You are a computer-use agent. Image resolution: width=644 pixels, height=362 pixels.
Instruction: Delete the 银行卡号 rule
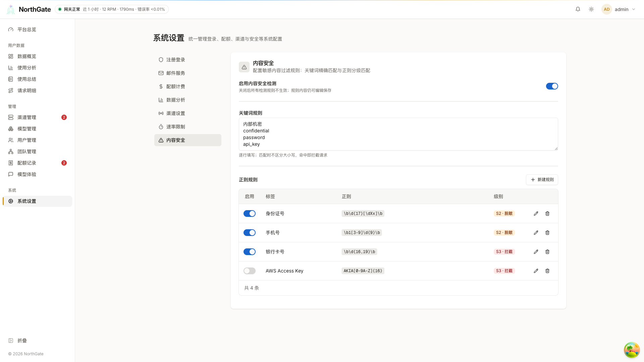[547, 252]
